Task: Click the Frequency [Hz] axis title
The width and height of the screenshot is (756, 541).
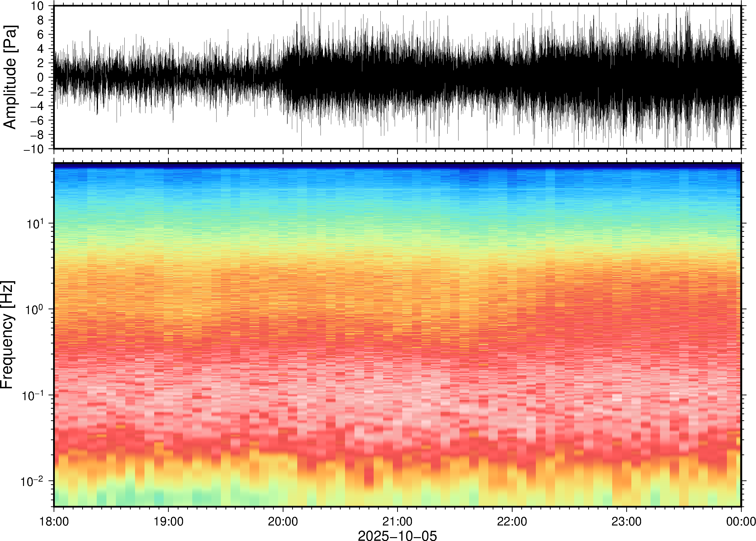Action: [7, 335]
